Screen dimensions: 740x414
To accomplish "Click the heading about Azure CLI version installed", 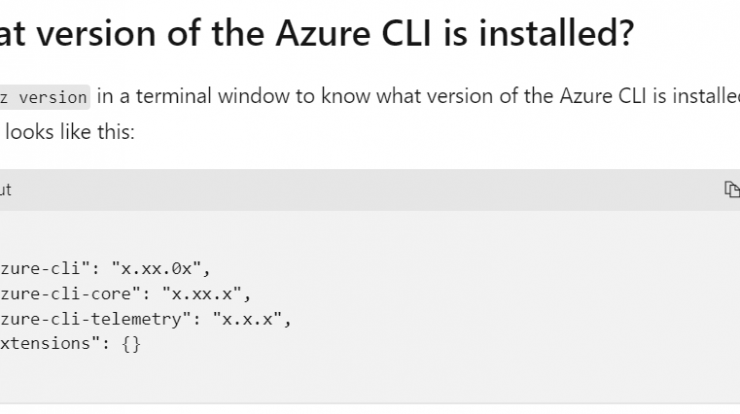I will coord(317,33).
